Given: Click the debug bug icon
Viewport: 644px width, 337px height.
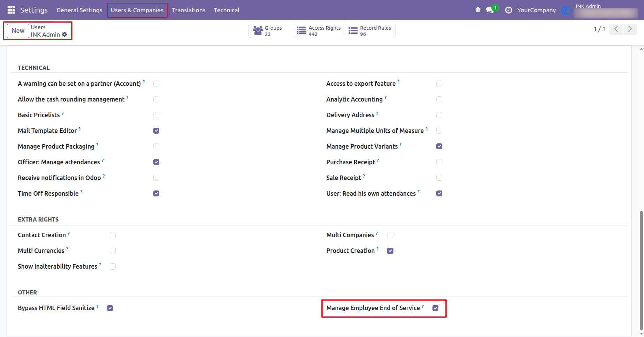Looking at the screenshot, I should point(478,10).
